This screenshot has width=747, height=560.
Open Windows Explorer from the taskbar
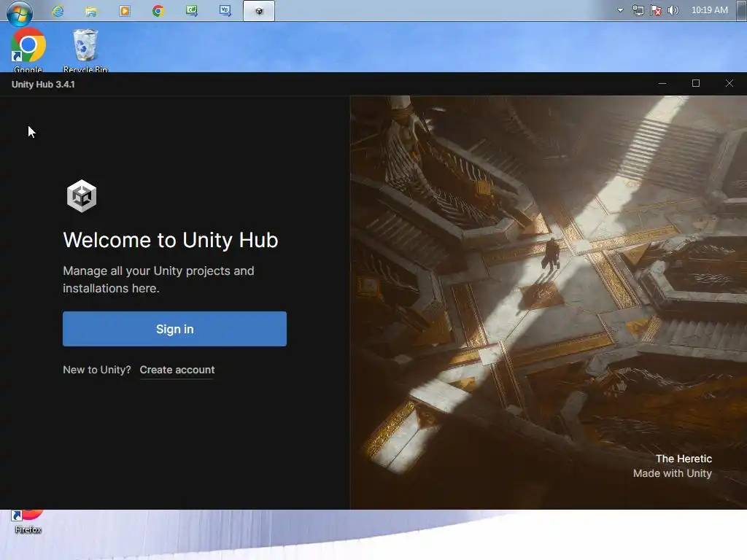(x=91, y=10)
